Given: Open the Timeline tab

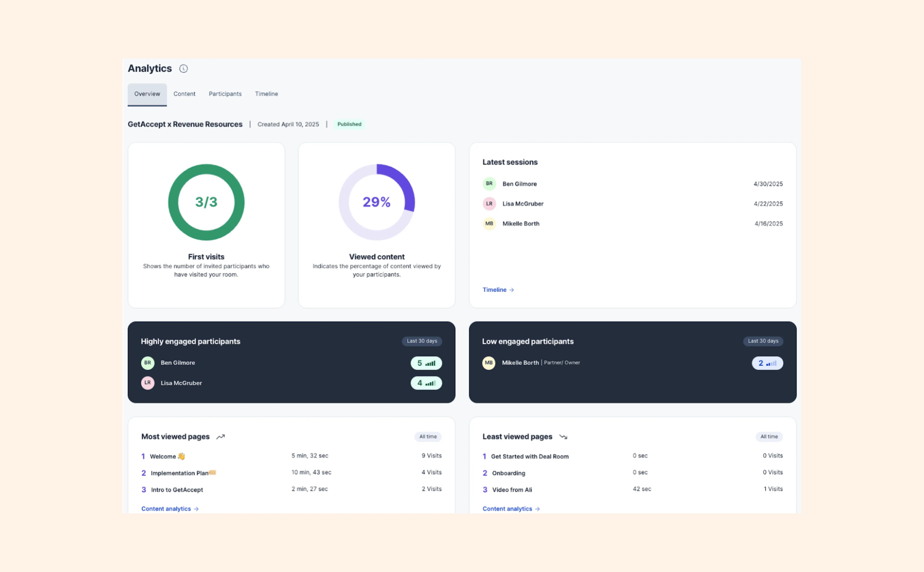Looking at the screenshot, I should click(267, 94).
